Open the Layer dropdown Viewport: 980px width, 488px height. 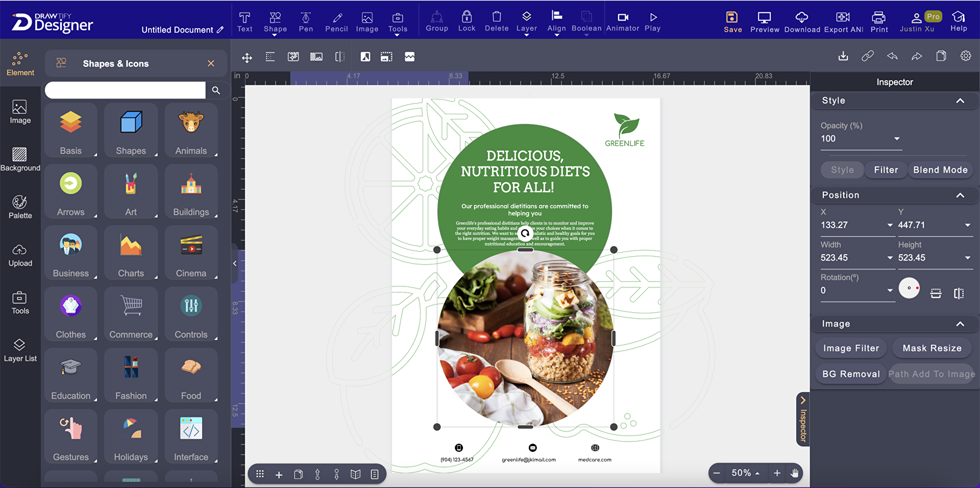[x=527, y=22]
